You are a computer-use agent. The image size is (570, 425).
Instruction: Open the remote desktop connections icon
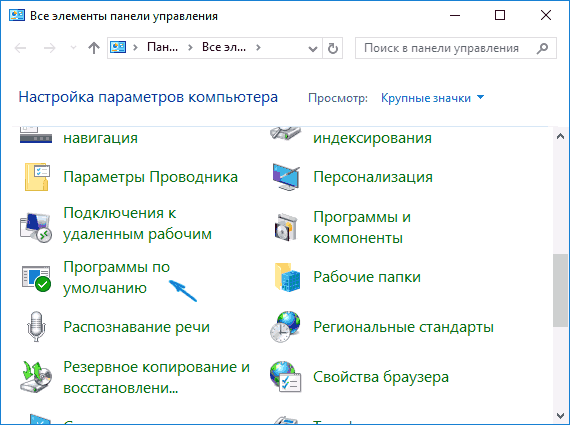(36, 227)
